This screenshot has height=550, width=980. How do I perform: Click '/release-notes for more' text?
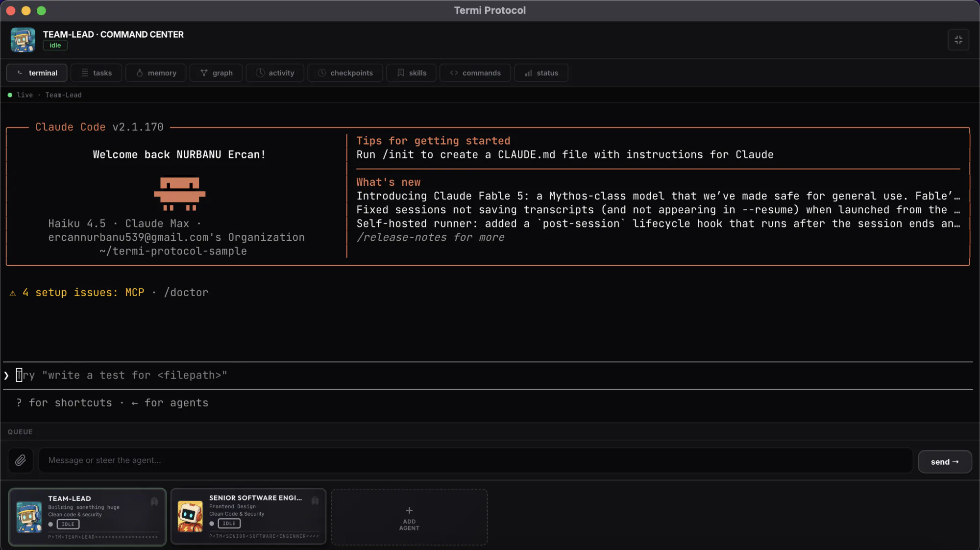(430, 237)
